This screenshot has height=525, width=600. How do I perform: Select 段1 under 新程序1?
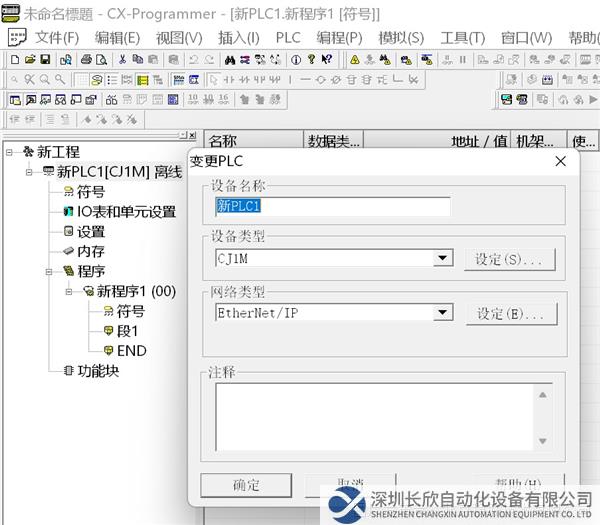(128, 331)
